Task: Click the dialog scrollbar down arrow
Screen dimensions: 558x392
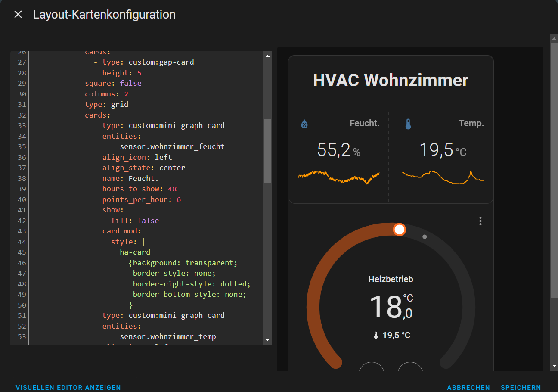Action: tap(554, 366)
